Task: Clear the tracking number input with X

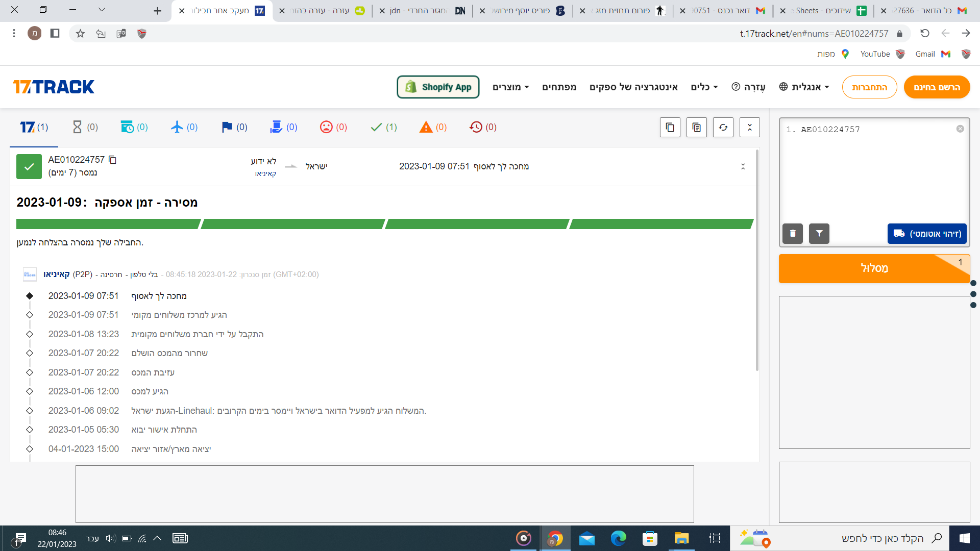Action: pyautogui.click(x=960, y=129)
